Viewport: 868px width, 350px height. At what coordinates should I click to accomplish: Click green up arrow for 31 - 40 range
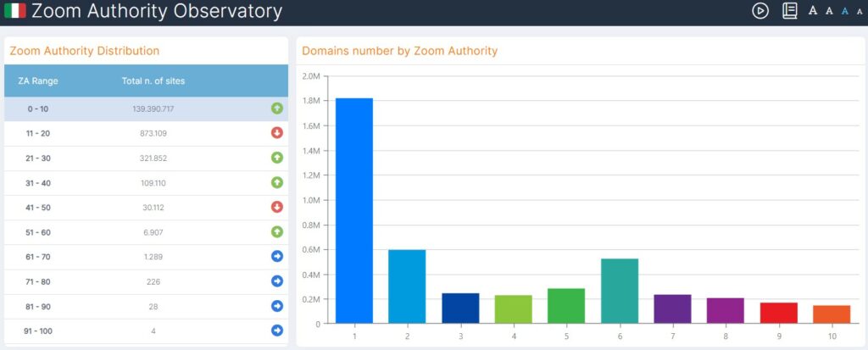pyautogui.click(x=276, y=182)
